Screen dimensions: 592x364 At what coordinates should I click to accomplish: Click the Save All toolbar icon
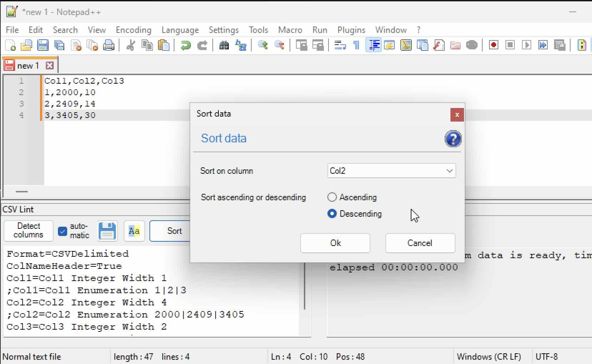(59, 45)
